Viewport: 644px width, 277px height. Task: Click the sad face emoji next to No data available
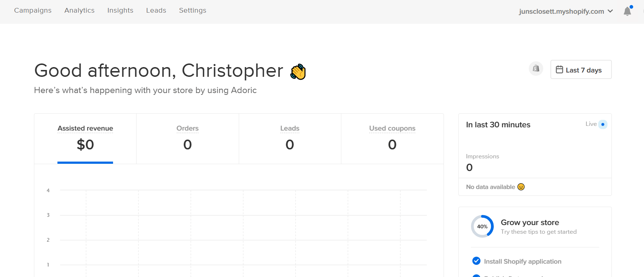point(520,187)
